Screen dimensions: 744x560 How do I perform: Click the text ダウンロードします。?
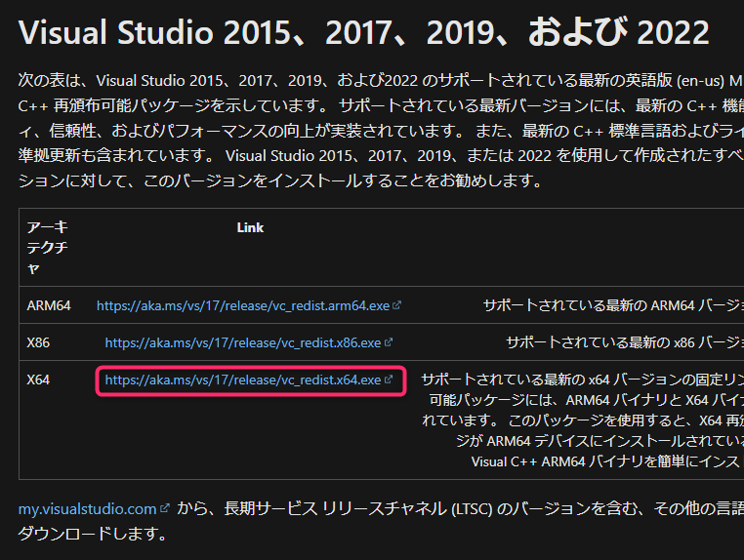[x=93, y=534]
